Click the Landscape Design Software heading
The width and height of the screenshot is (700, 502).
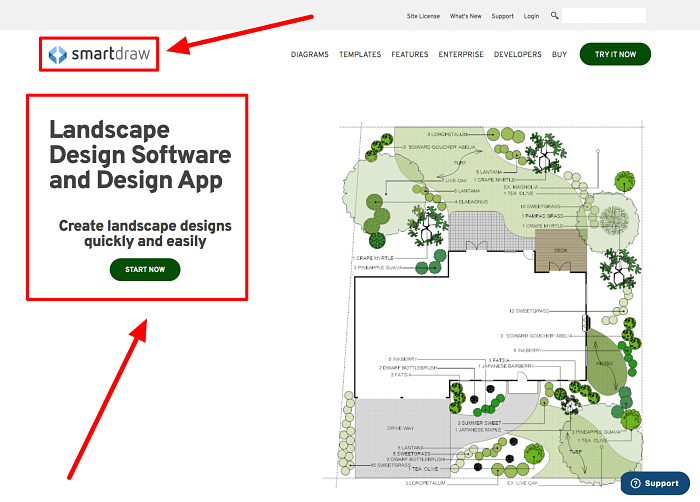pos(140,155)
